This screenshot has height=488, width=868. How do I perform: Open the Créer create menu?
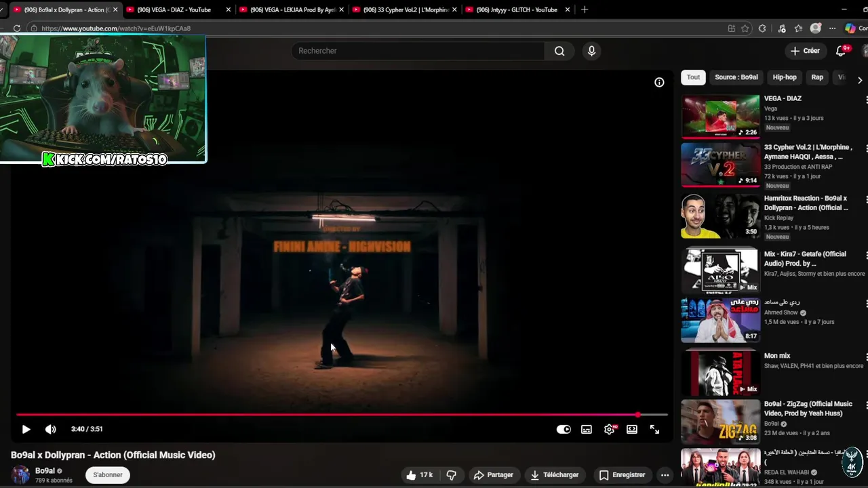click(x=805, y=51)
